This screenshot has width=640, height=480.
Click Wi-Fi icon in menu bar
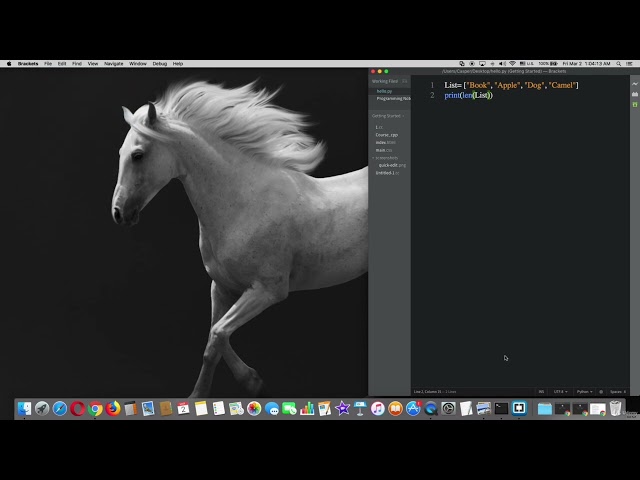[x=512, y=64]
